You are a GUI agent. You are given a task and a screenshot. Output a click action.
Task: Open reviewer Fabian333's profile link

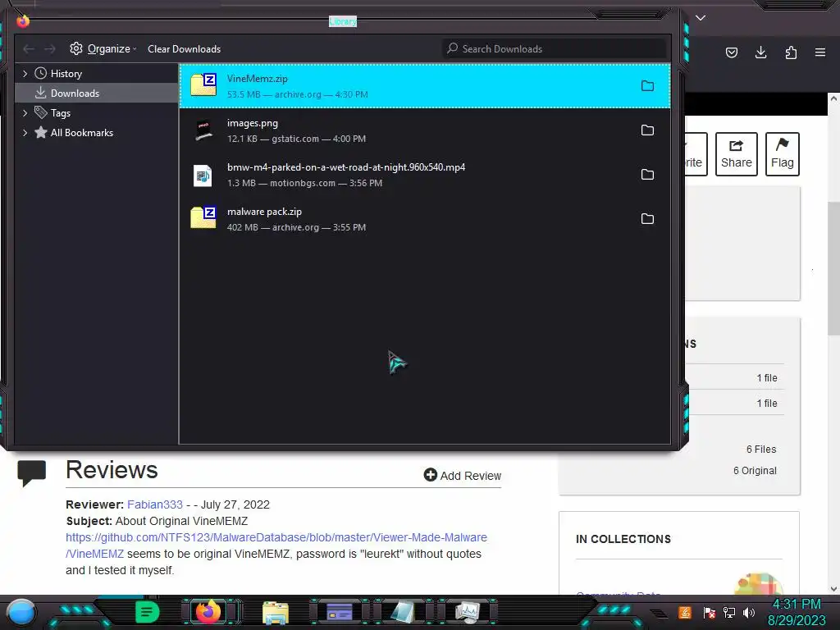coord(155,504)
